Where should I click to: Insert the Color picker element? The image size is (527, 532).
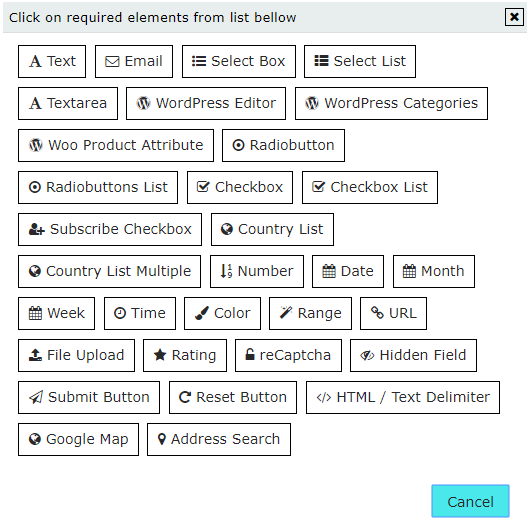(x=223, y=314)
